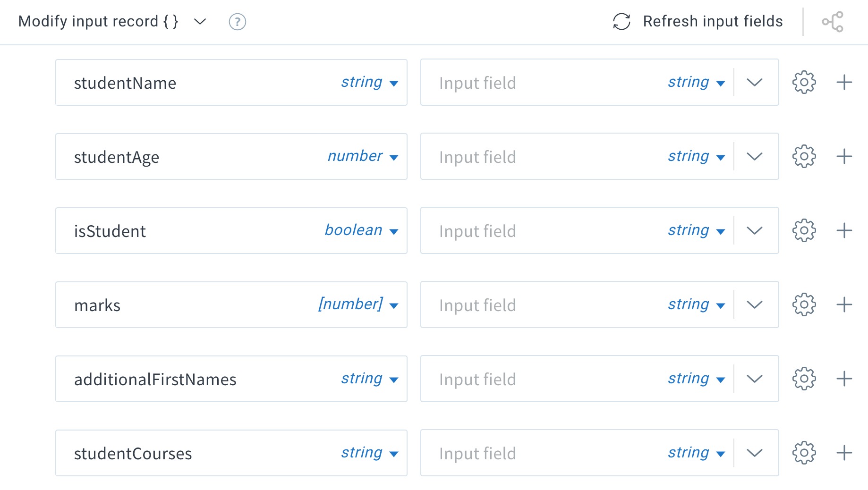Open gear settings for studentCourses row
The height and width of the screenshot is (490, 868).
click(x=804, y=453)
